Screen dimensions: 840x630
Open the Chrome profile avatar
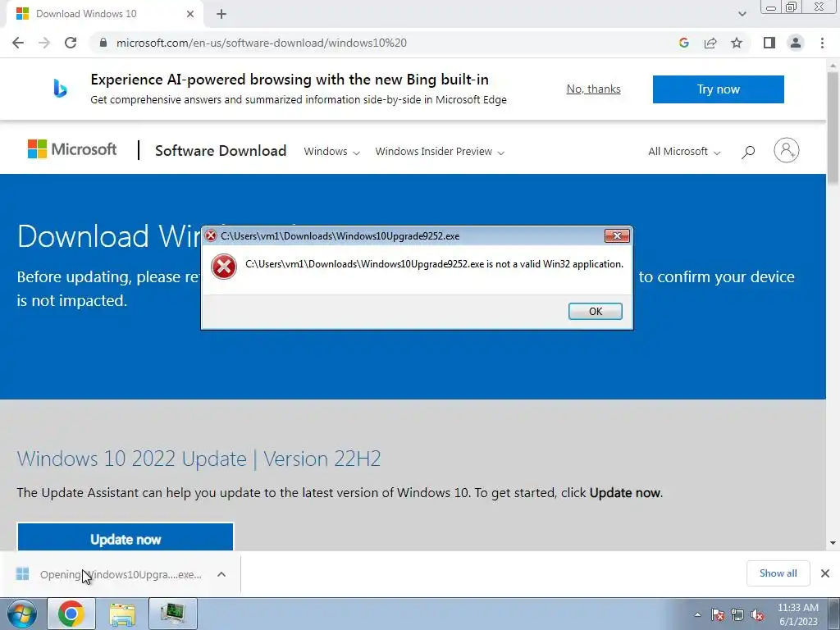tap(796, 43)
